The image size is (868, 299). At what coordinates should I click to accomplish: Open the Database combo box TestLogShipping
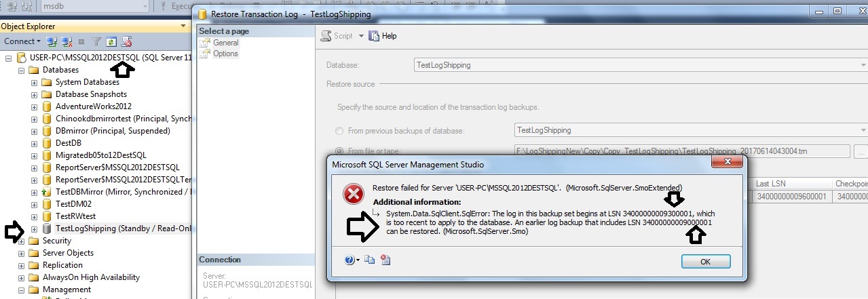pyautogui.click(x=640, y=65)
